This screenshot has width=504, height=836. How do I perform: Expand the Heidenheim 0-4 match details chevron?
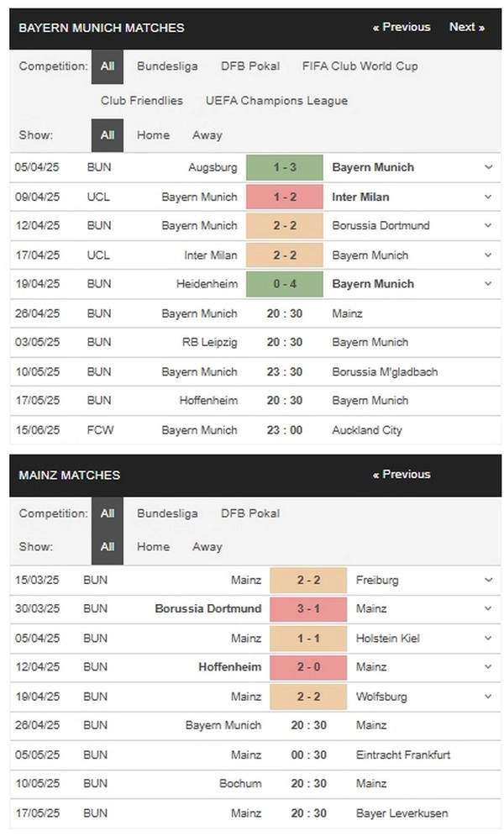click(x=488, y=284)
